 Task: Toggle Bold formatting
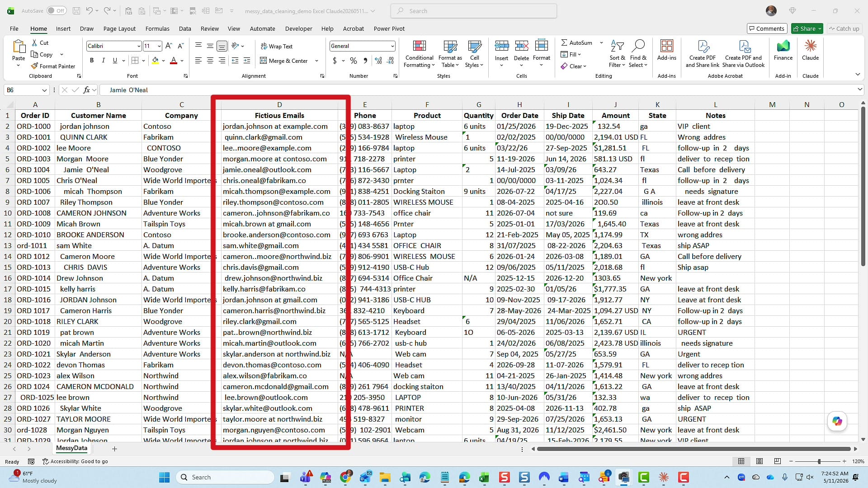[92, 61]
